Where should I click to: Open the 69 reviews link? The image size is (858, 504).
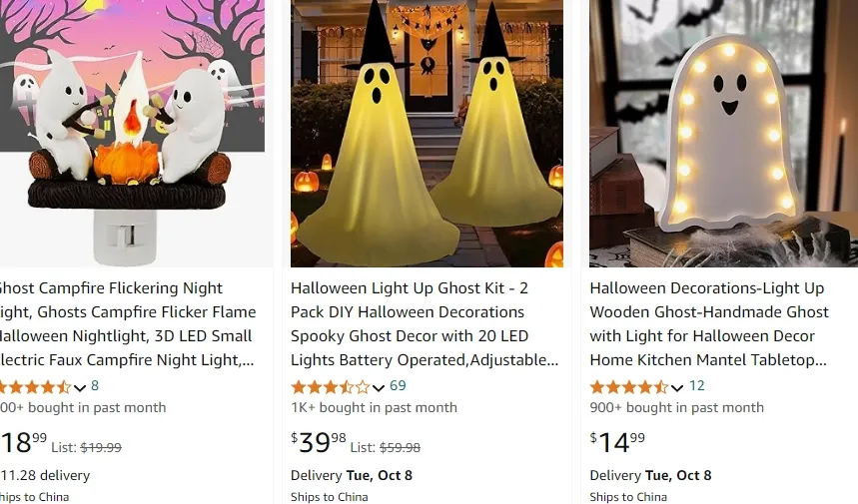[398, 386]
